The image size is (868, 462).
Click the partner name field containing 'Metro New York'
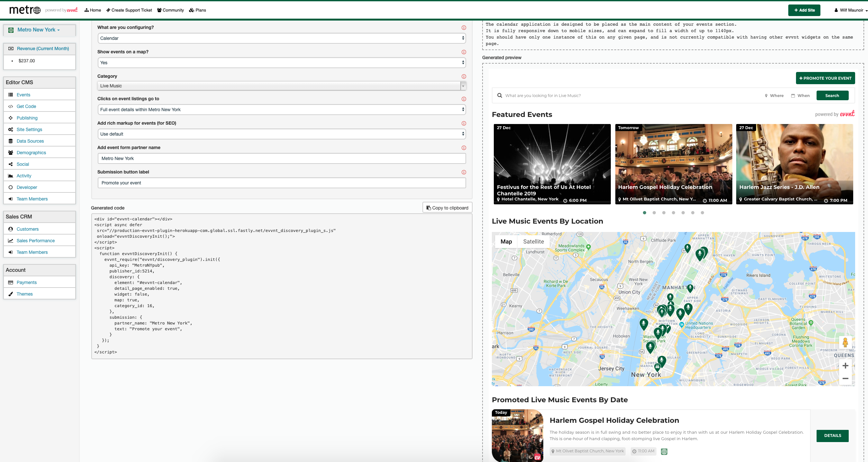pos(282,159)
